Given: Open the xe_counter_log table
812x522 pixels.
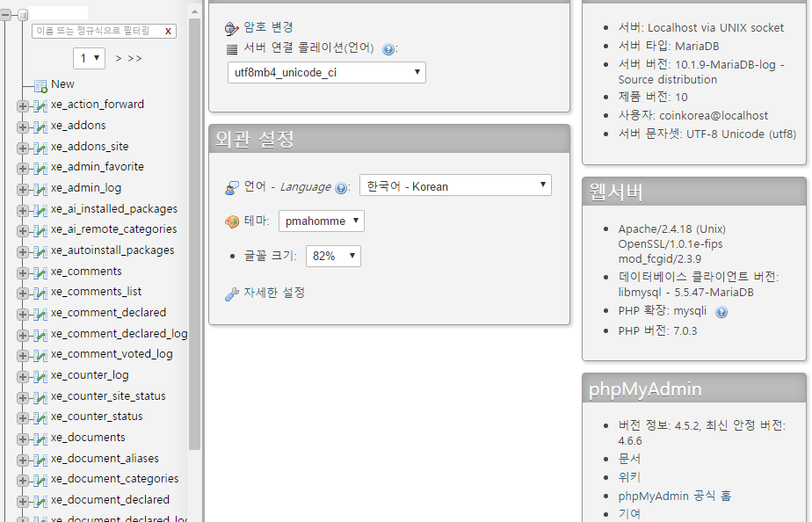Looking at the screenshot, I should [90, 375].
